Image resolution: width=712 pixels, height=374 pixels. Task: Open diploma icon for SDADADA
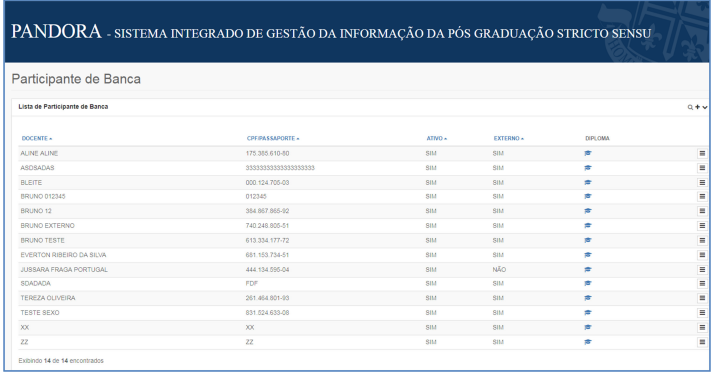(588, 284)
